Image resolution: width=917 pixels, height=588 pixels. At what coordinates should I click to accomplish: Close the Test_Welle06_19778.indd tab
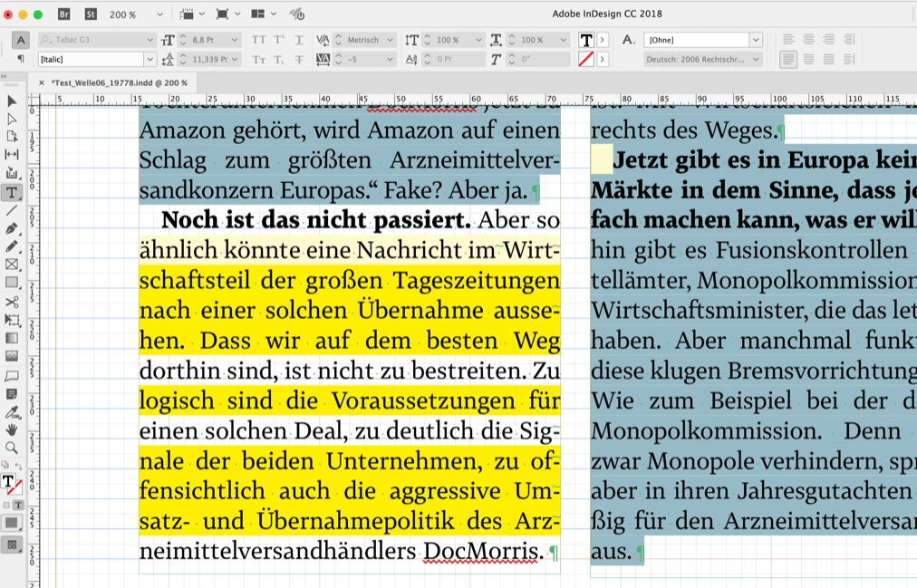(41, 83)
